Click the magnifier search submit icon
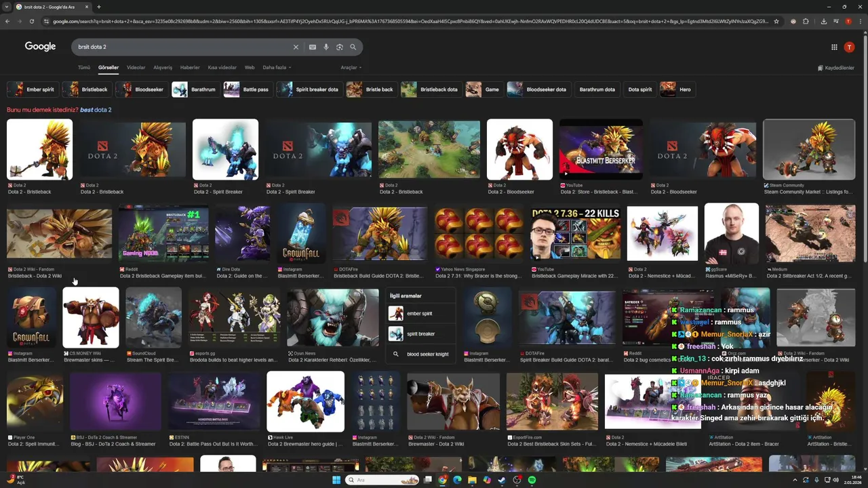This screenshot has height=488, width=868. 353,47
